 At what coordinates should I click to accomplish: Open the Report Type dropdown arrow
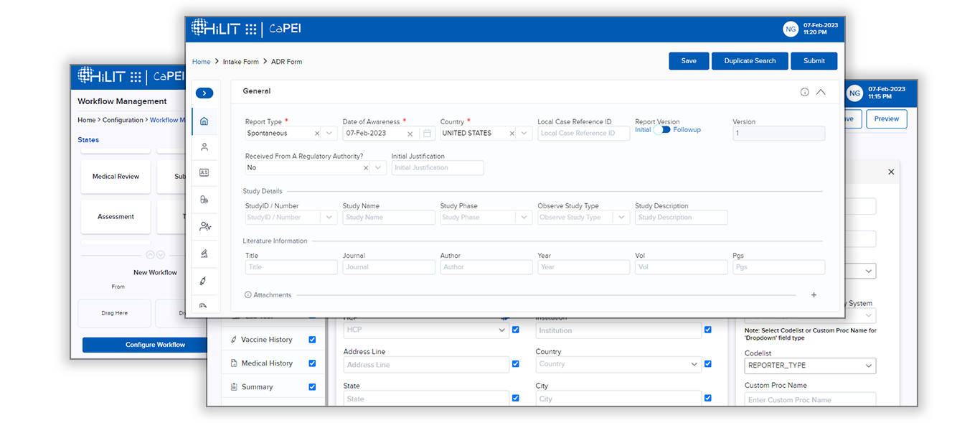coord(329,134)
